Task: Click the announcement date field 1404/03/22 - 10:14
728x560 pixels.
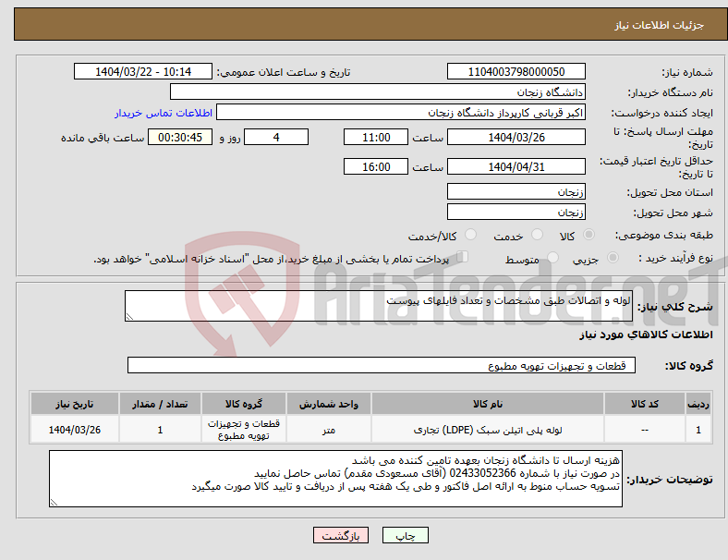Action: coord(143,71)
